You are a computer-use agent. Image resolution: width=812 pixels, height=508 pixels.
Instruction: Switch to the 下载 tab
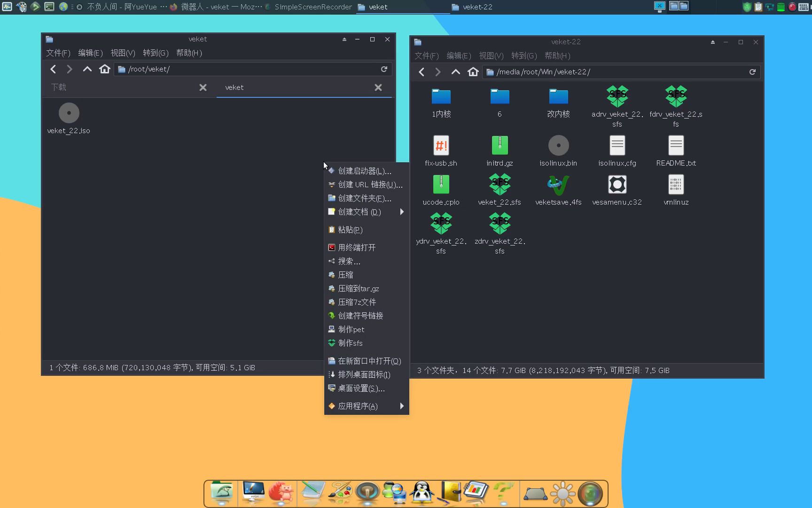pos(129,87)
